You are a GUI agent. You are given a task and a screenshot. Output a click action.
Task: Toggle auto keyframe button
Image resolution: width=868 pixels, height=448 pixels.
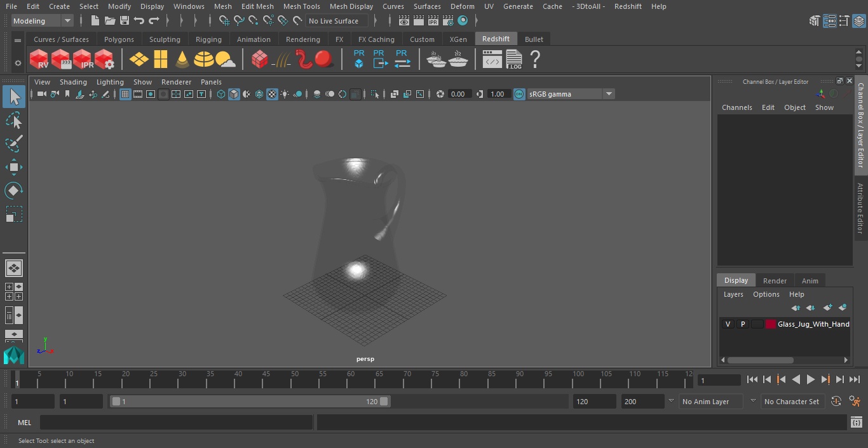[836, 402]
